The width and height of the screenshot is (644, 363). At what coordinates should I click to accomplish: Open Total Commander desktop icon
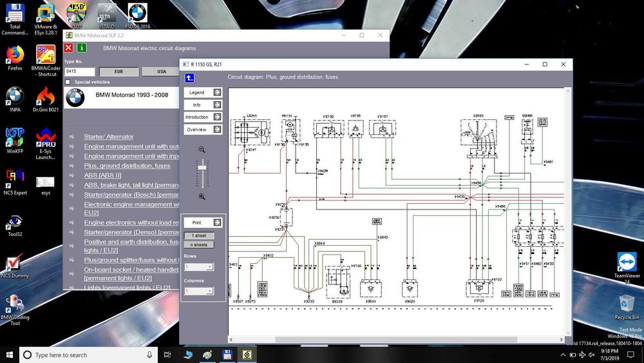[x=15, y=19]
